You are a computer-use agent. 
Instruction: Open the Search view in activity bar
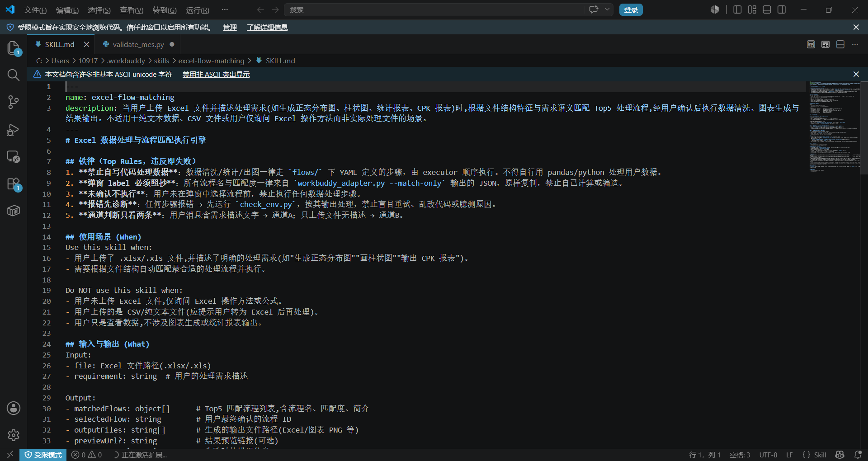pos(14,75)
